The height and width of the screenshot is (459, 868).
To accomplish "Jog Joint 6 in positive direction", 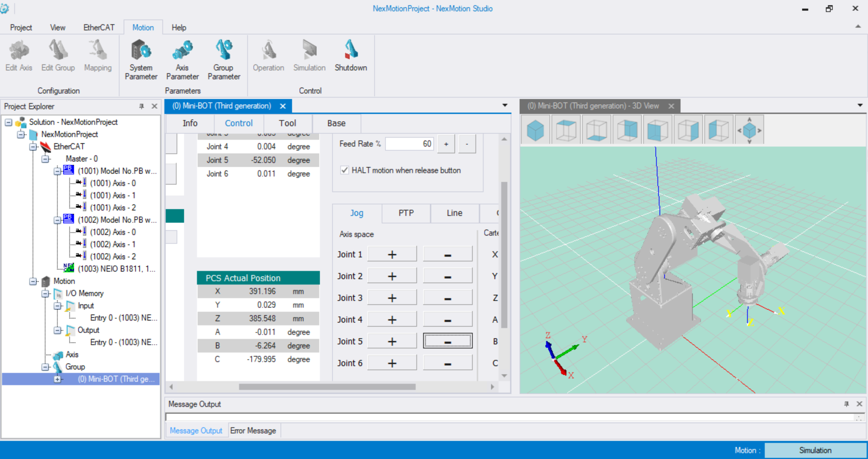I will tap(392, 363).
